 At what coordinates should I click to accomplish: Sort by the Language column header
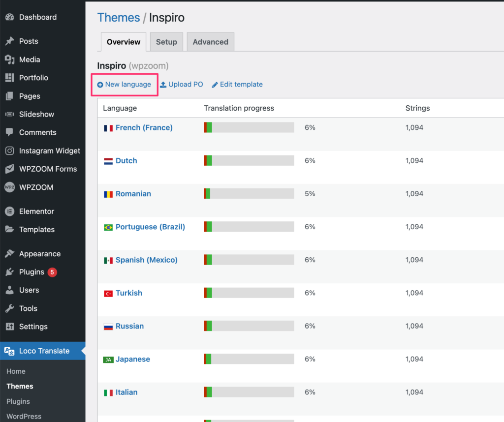tap(120, 108)
